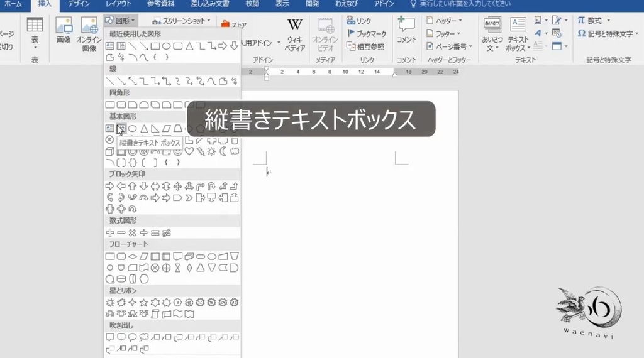
Task: Open the テキストボックス dropdown
Action: 518,35
